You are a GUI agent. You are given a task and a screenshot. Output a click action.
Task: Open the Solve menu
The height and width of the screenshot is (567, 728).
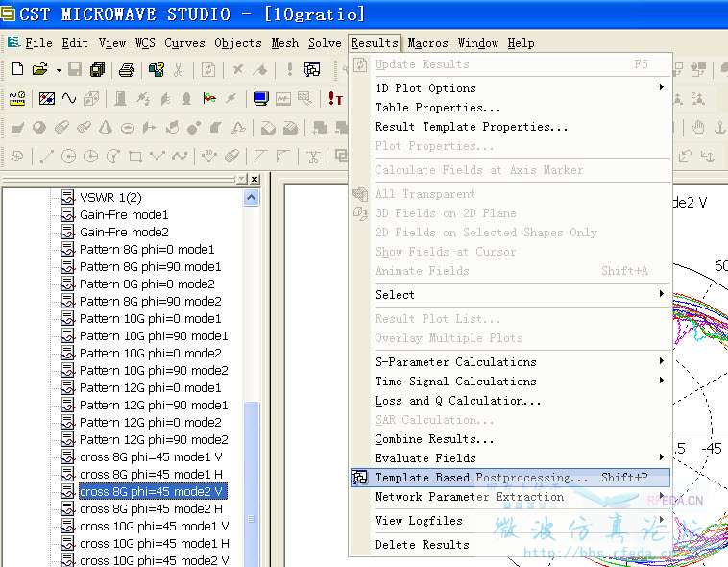325,43
